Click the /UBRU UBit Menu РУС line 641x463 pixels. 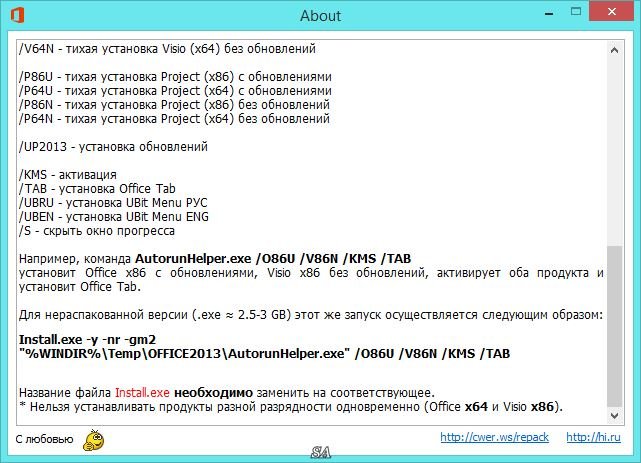[113, 203]
